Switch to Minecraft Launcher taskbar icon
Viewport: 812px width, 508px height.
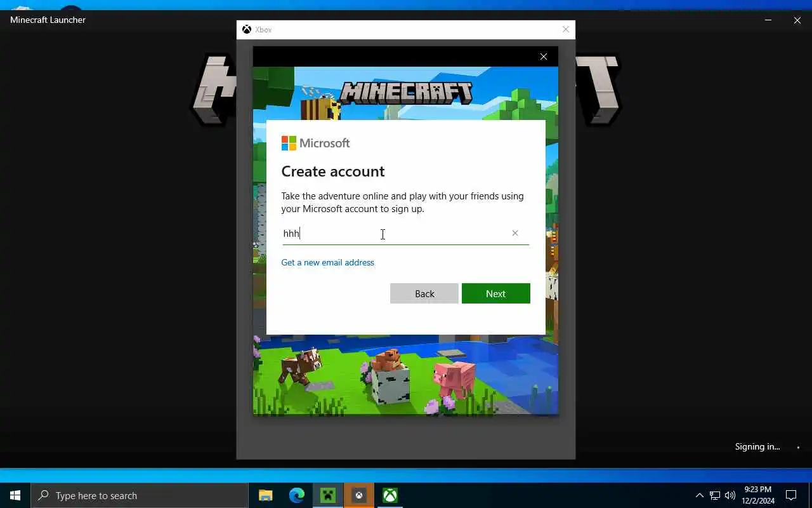pyautogui.click(x=328, y=495)
